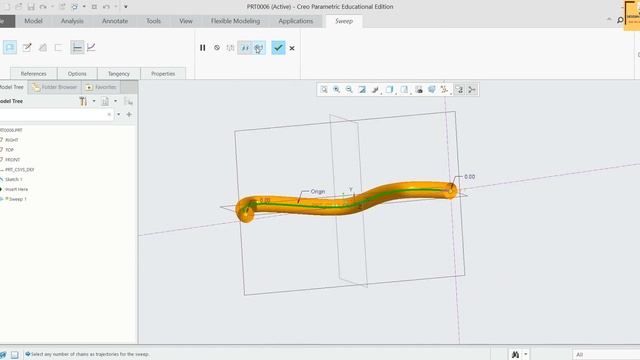Switch to the Flexible Modeling tab
640x360 pixels.
pos(236,21)
